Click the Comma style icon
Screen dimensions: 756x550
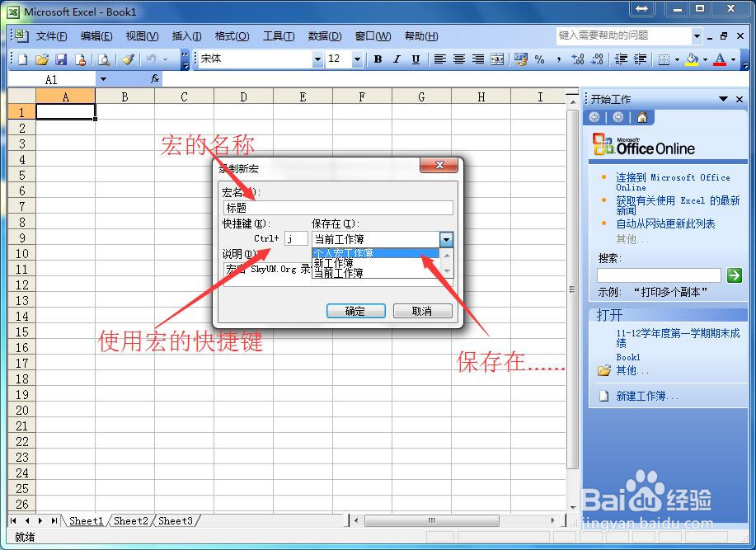pos(558,59)
